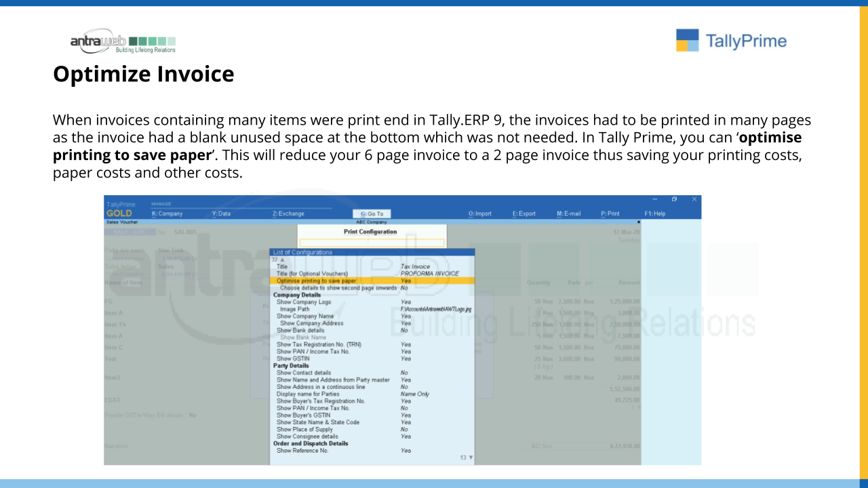Screen dimensions: 868x488
Task: Click the TallyPrime logo on the slide
Action: (x=732, y=41)
